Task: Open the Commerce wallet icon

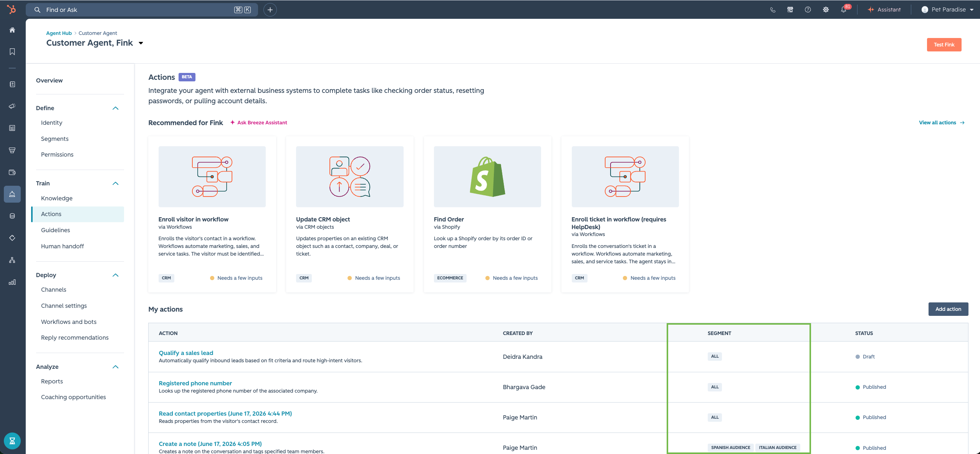Action: point(12,172)
